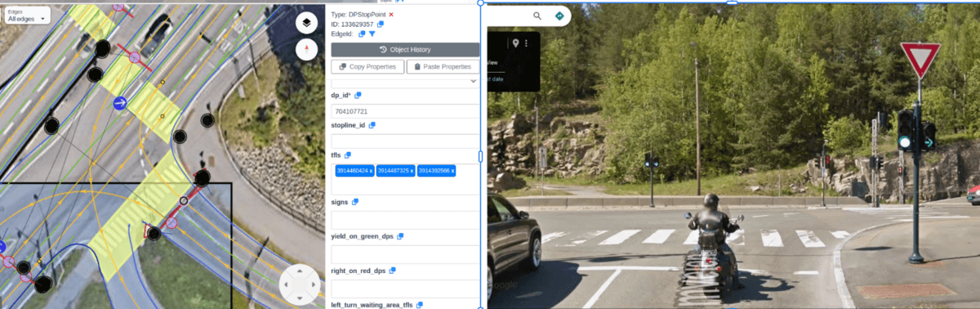Remove tfl tag 3914487325
The image size is (980, 309).
tap(412, 170)
